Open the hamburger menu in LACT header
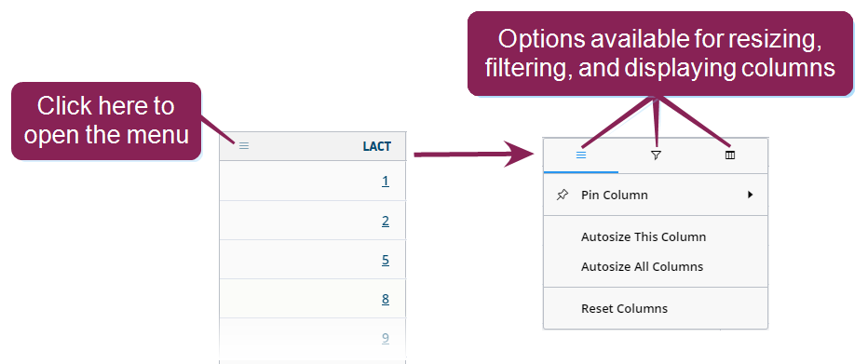 click(244, 146)
